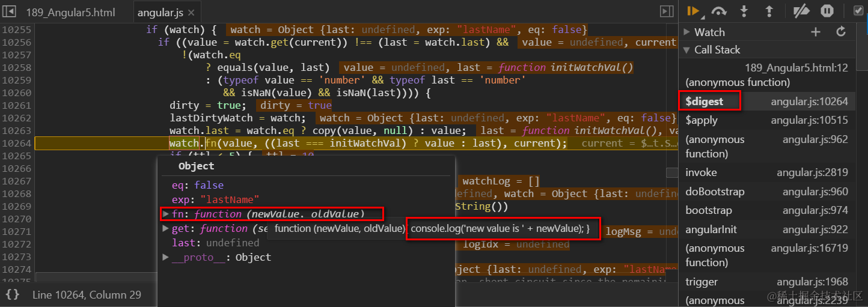Click 'lastDirtyWatch = watch;' on line 10262
The image size is (868, 307).
click(x=237, y=118)
